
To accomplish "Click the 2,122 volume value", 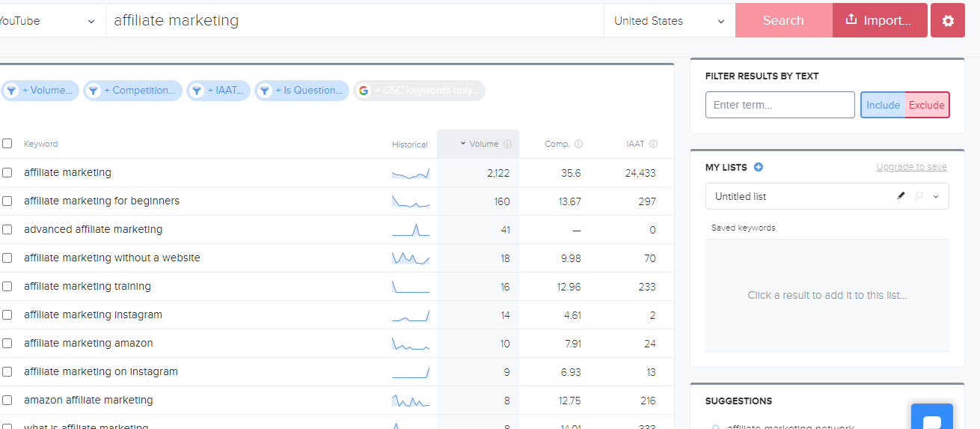I will click(x=498, y=173).
